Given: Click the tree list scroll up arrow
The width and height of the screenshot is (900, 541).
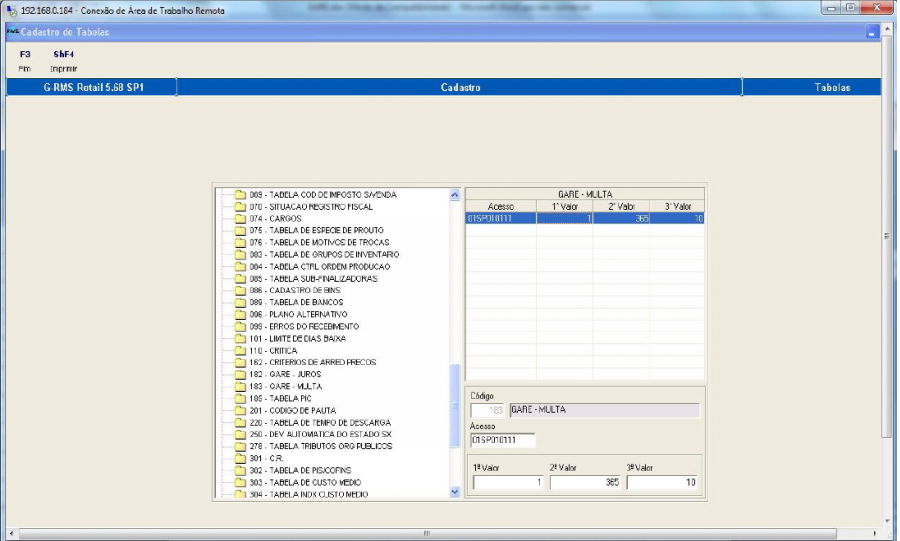Looking at the screenshot, I should point(455,194).
